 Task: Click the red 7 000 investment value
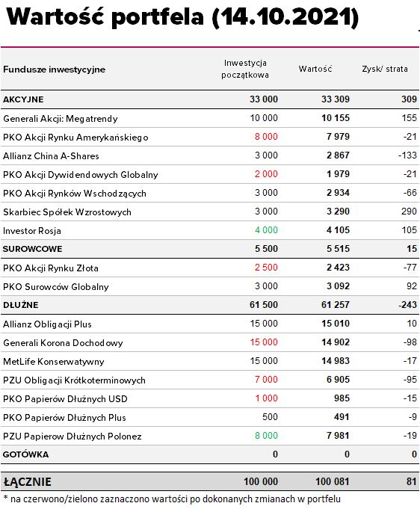tap(266, 380)
